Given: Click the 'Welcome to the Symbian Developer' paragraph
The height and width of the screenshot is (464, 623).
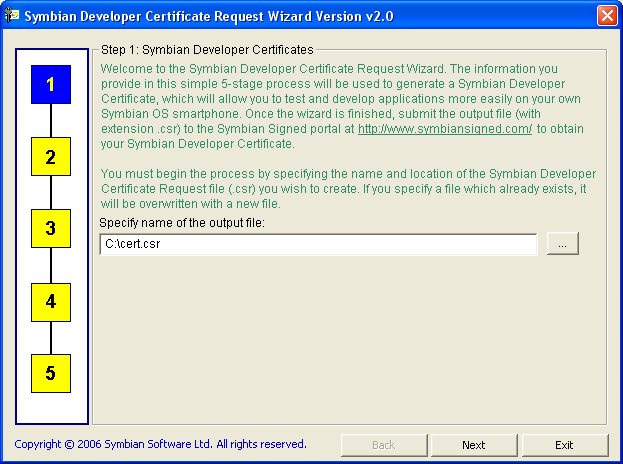Looking at the screenshot, I should (x=342, y=106).
